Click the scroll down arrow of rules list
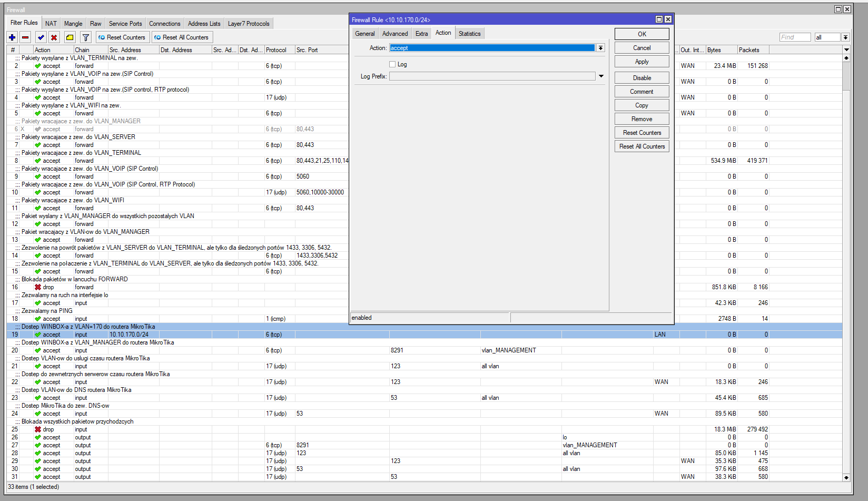868x501 pixels. click(x=846, y=477)
